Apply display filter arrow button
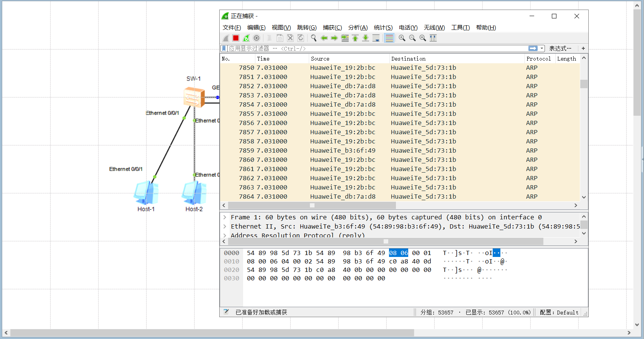 click(x=533, y=48)
